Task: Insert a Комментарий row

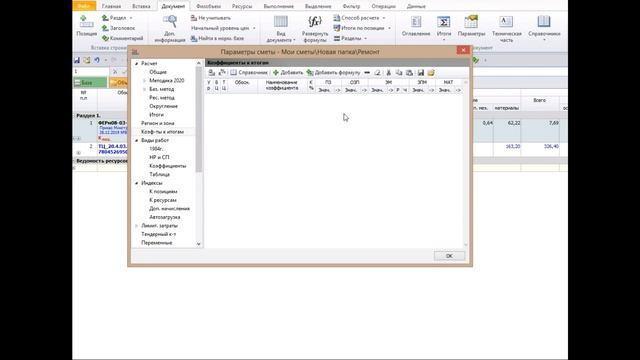Action: 122,38
